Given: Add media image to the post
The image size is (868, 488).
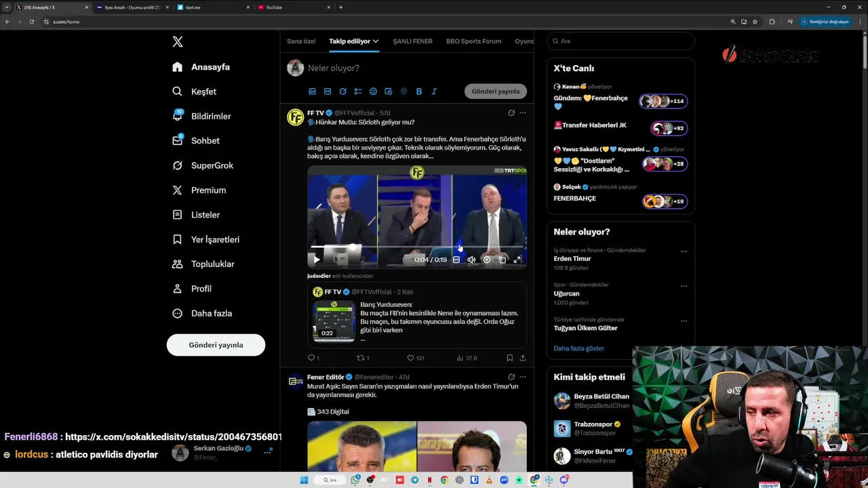Looking at the screenshot, I should coord(312,91).
